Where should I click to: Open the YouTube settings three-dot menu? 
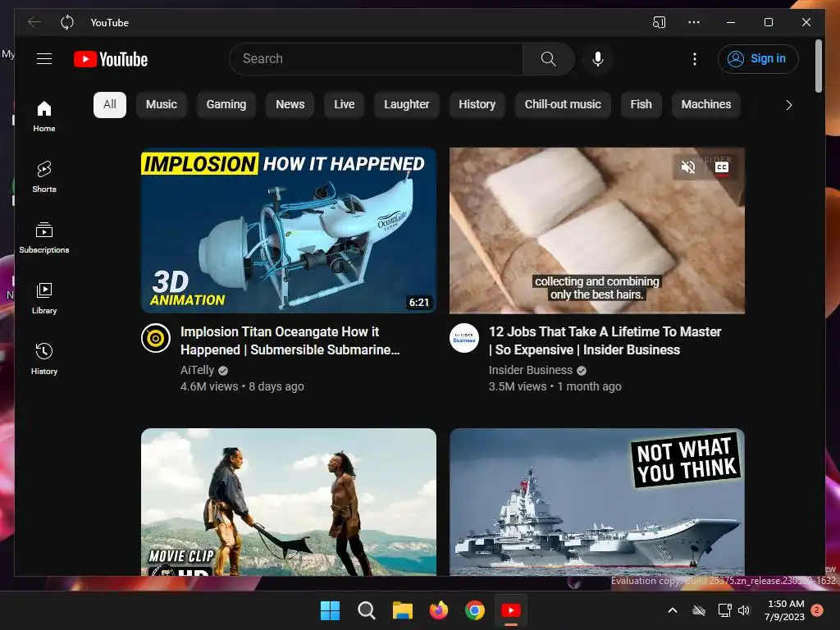tap(694, 59)
